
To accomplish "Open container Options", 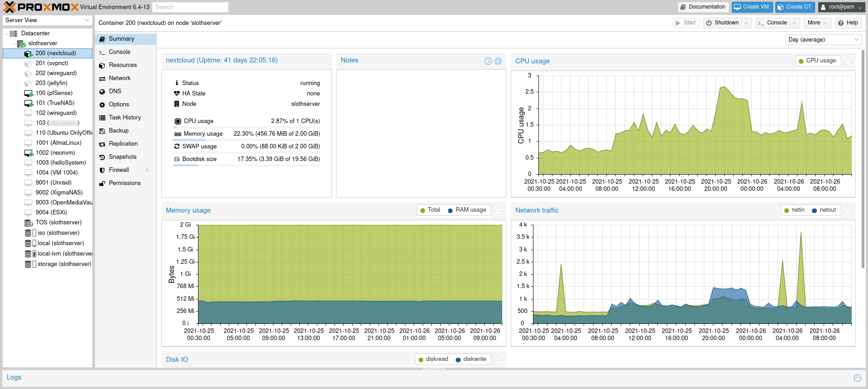I will point(125,104).
